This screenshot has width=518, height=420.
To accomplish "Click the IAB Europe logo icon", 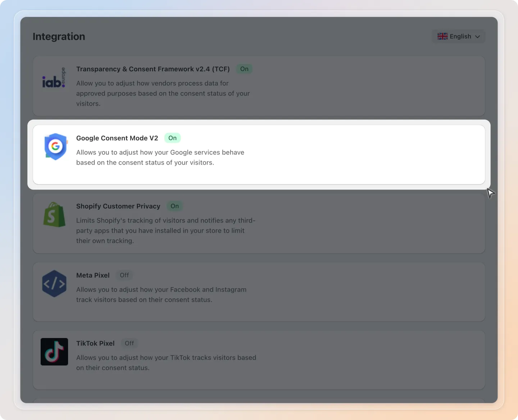I will tap(54, 78).
